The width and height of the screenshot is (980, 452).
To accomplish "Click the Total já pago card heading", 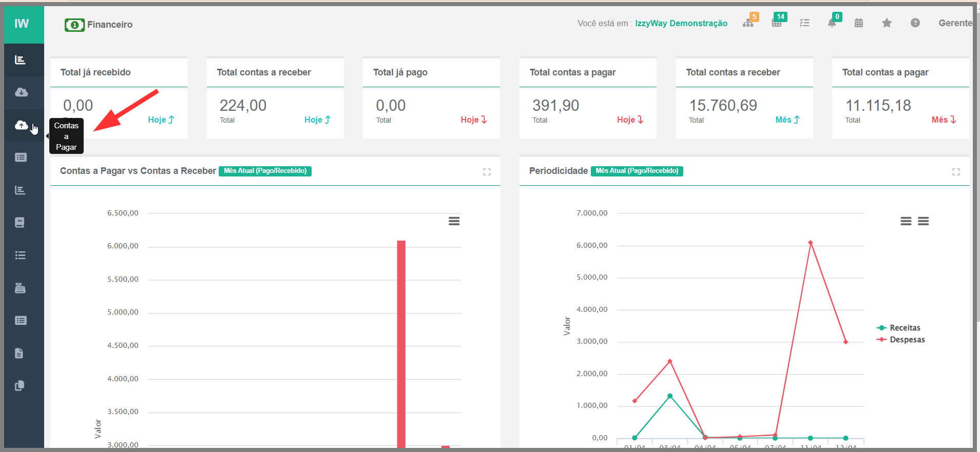I will tap(400, 72).
